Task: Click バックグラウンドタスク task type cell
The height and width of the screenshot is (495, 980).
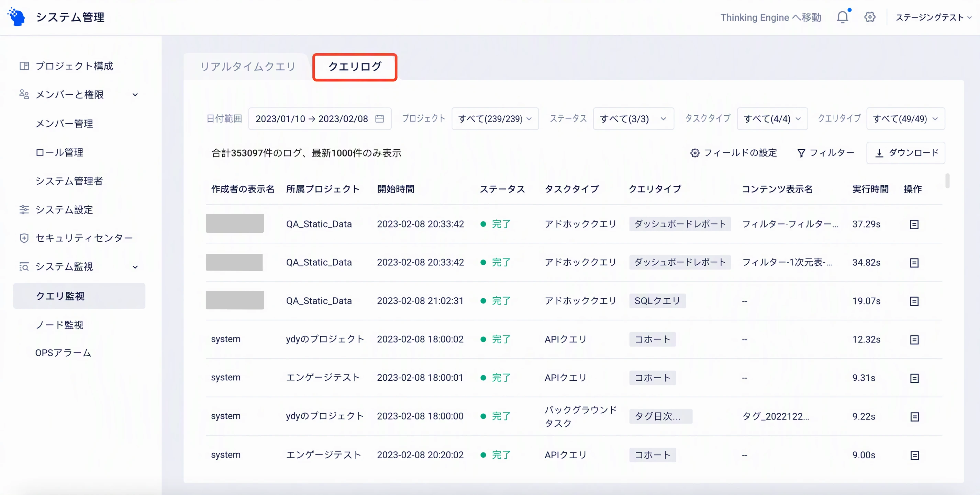Action: click(x=581, y=416)
